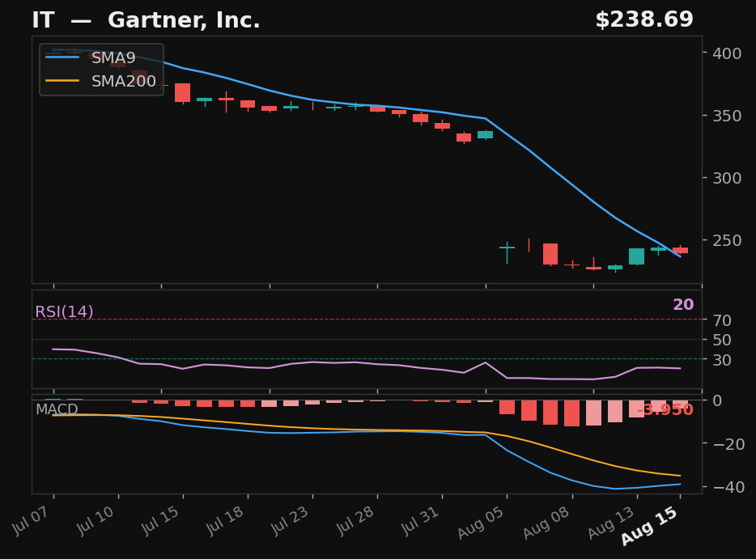Click the Aug 05 date label
This screenshot has width=756, height=559.
(481, 523)
